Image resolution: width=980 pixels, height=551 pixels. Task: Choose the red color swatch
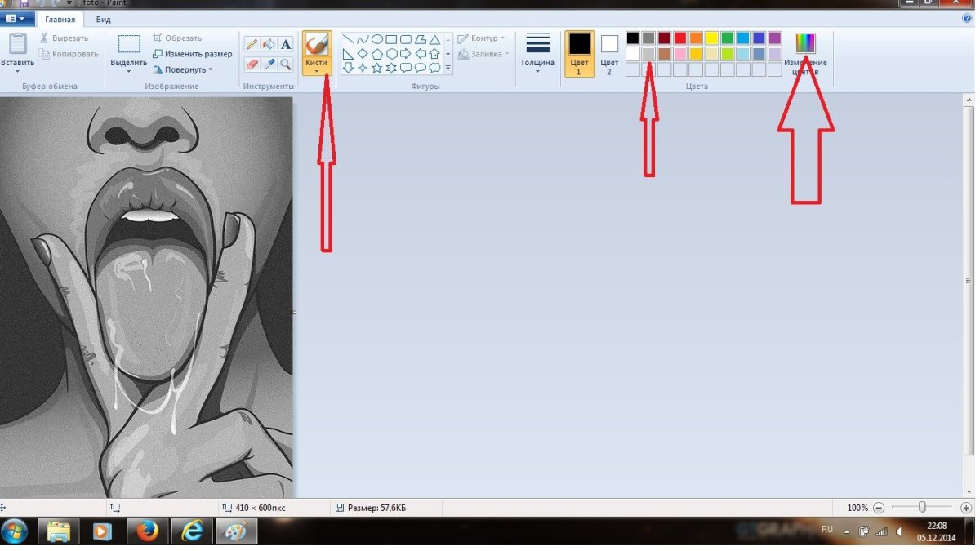pos(679,38)
